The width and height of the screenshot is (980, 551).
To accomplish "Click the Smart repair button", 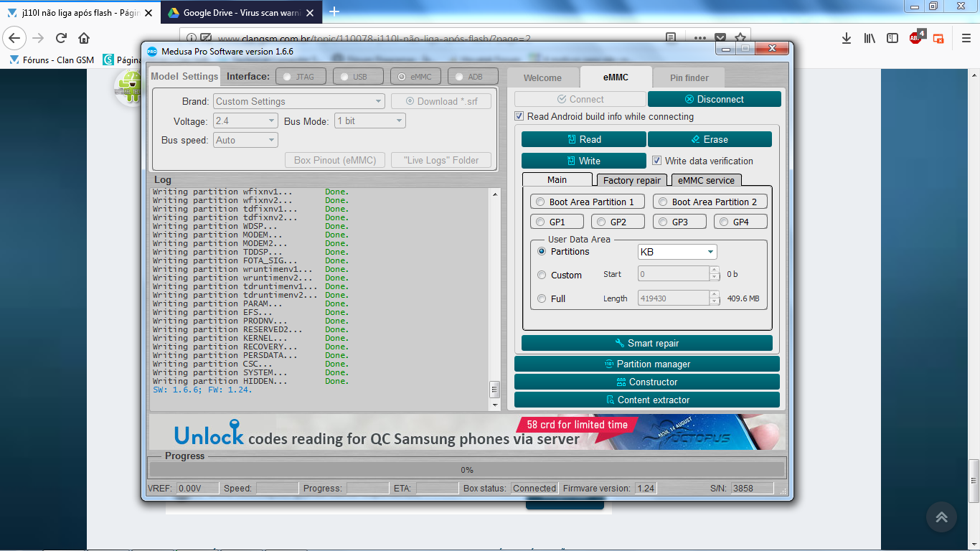I will coord(647,343).
